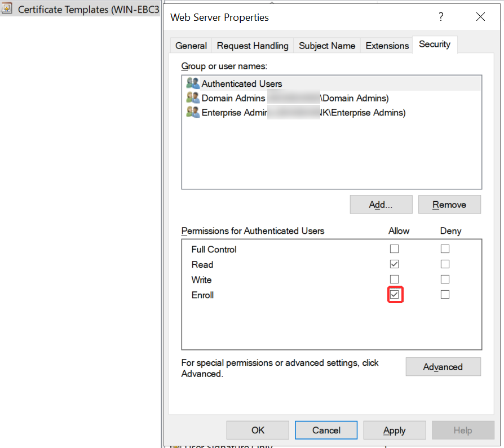
Task: Click the Full Control permission label
Action: [x=214, y=250]
